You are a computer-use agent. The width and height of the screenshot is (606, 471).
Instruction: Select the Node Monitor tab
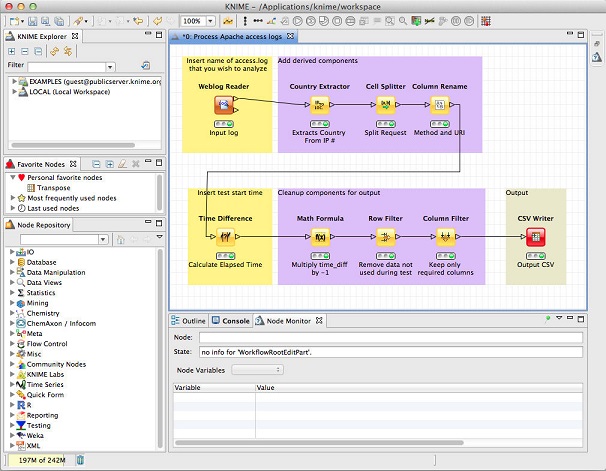point(288,321)
